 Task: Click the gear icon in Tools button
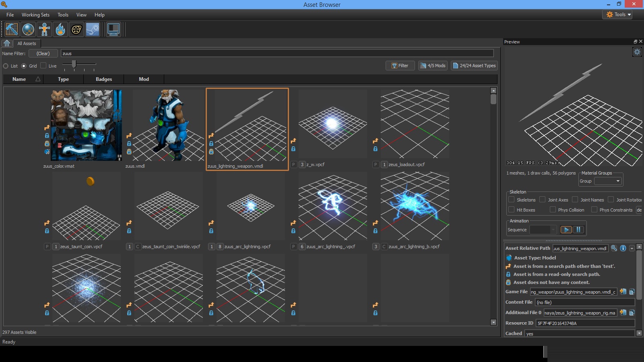point(609,14)
